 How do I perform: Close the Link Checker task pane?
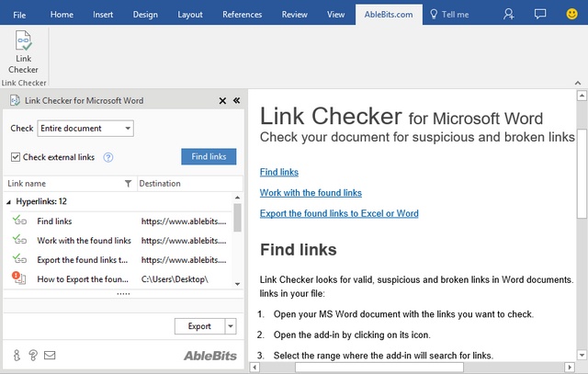[x=222, y=100]
